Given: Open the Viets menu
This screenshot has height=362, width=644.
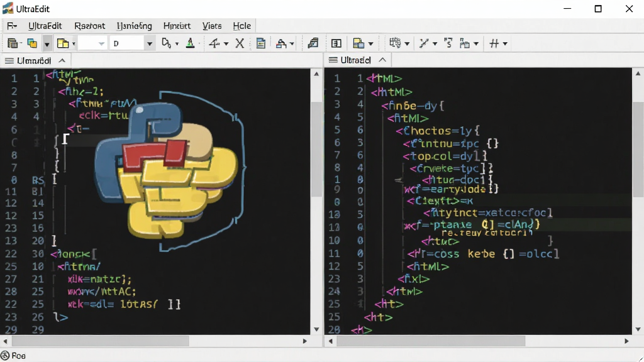Looking at the screenshot, I should point(212,26).
